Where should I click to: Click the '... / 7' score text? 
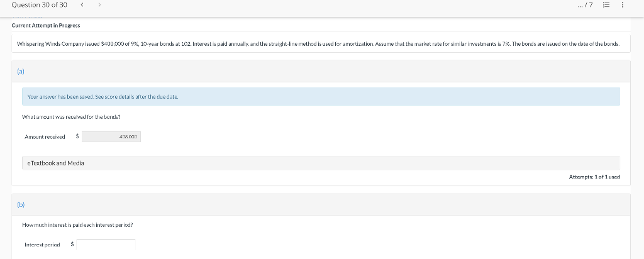[585, 5]
